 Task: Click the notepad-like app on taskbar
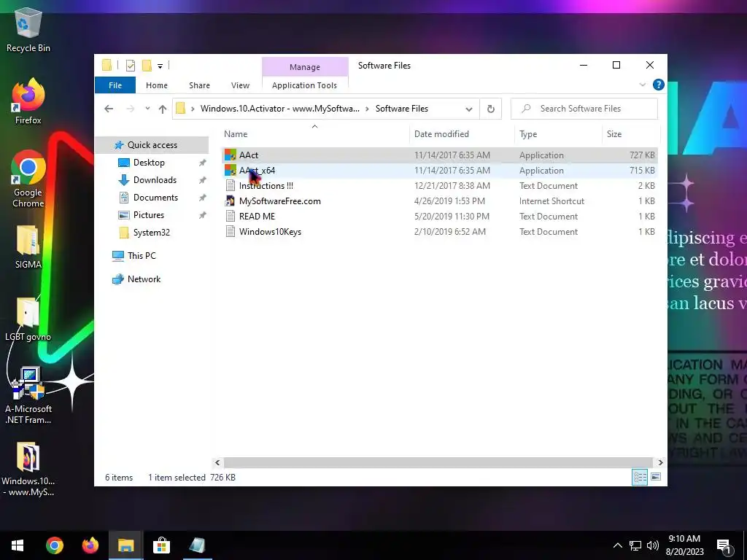coord(197,545)
